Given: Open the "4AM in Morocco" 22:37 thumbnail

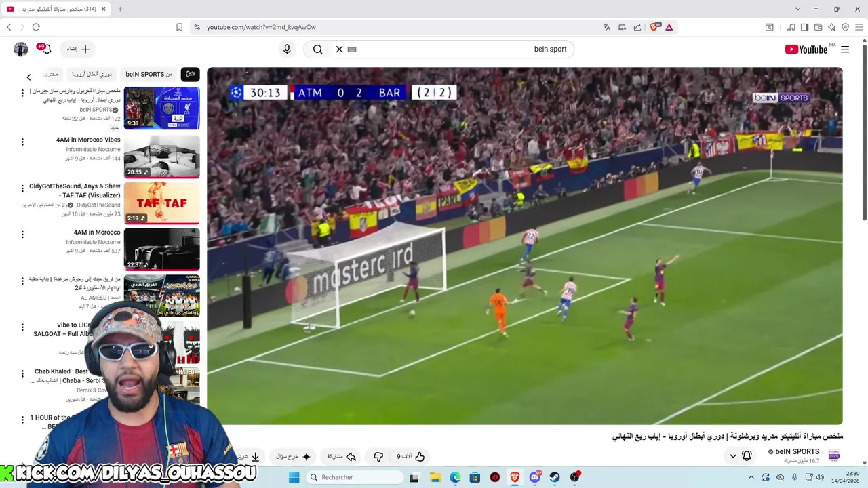Looking at the screenshot, I should tap(161, 249).
